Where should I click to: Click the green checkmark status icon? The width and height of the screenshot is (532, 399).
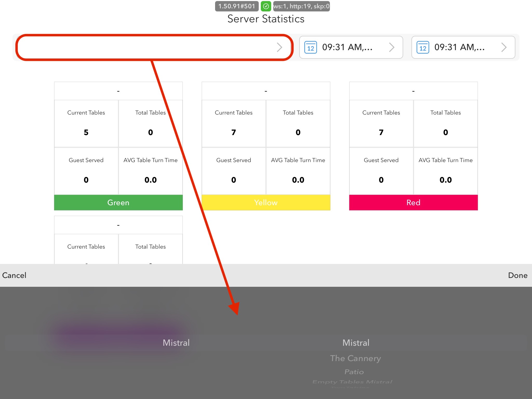pyautogui.click(x=266, y=6)
